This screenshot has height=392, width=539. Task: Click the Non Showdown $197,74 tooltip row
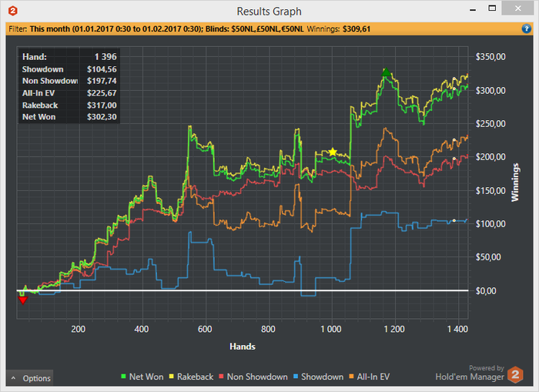click(69, 81)
